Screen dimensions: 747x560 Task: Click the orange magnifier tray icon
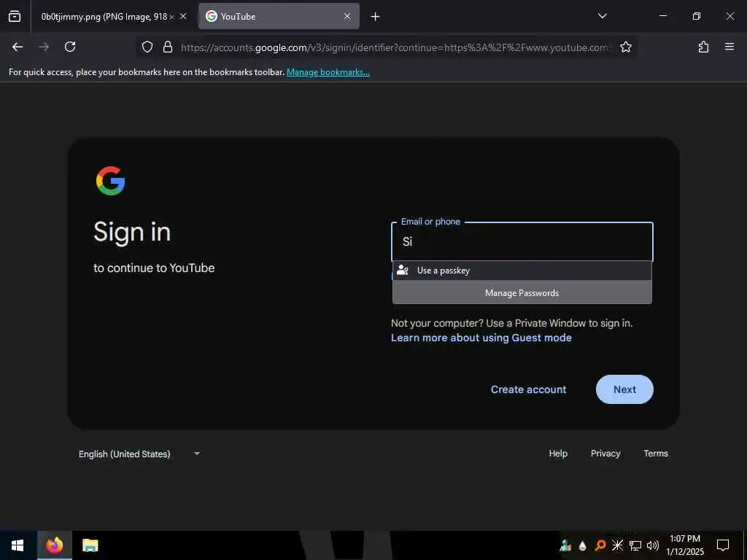point(600,545)
